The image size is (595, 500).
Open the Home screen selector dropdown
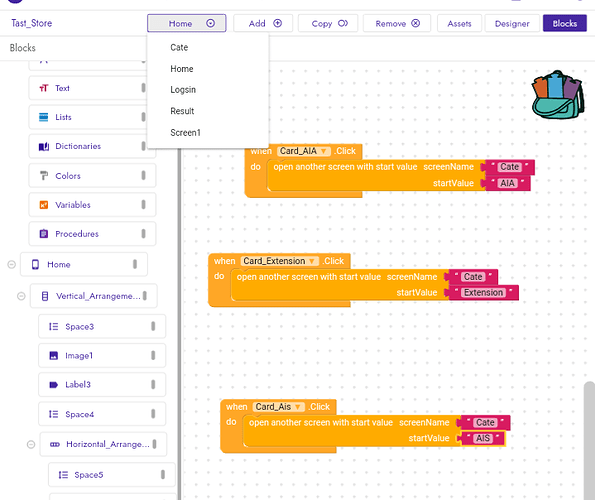(186, 24)
